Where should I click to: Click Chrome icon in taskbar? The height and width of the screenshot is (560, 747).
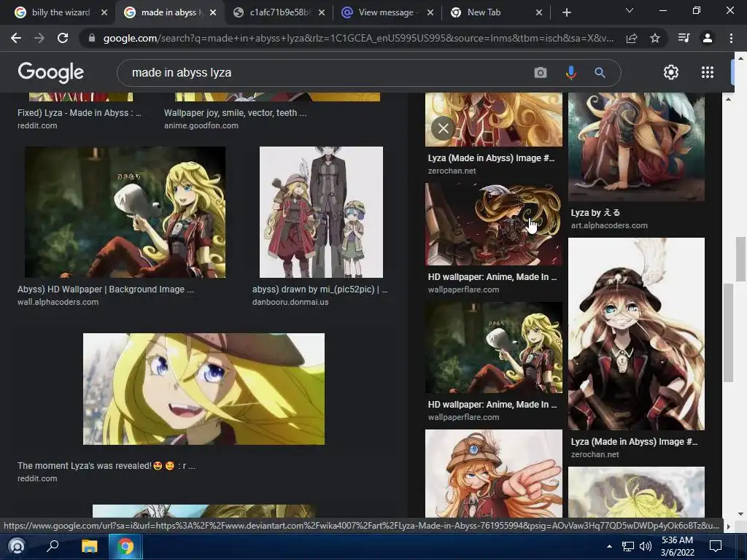pos(125,546)
